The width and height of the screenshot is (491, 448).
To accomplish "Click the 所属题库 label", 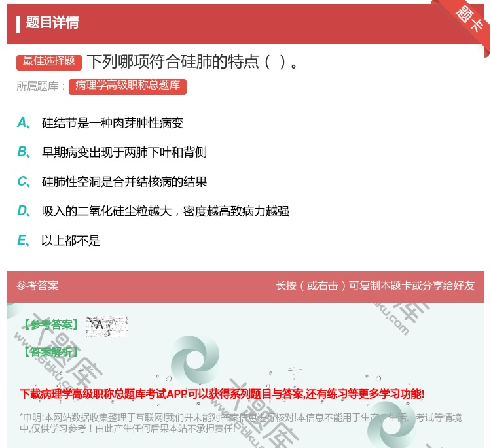I will 41,86.
